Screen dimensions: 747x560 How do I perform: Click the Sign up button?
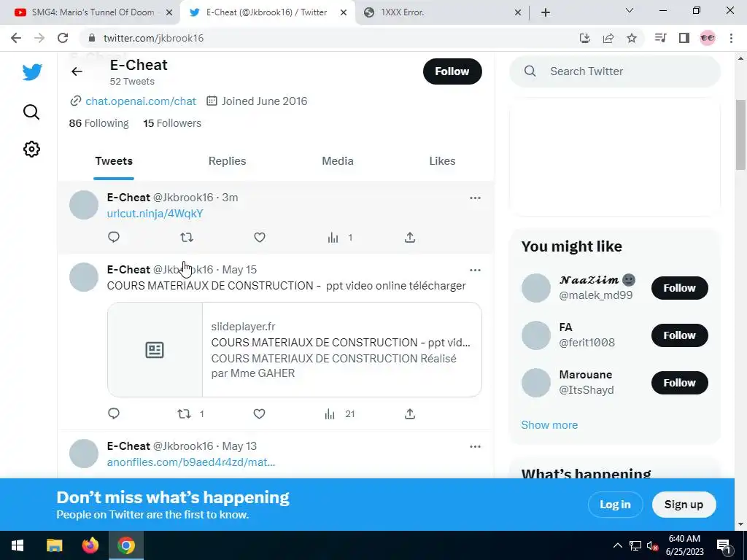tap(684, 505)
